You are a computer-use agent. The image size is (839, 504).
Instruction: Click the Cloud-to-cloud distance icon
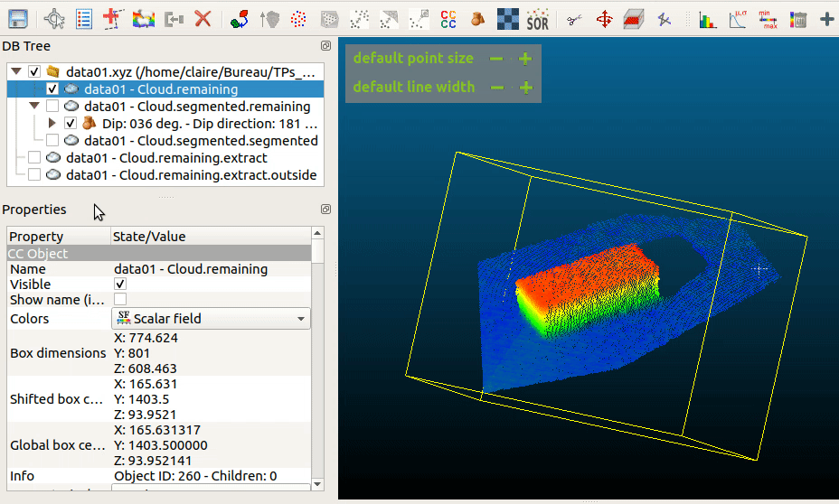(359, 20)
